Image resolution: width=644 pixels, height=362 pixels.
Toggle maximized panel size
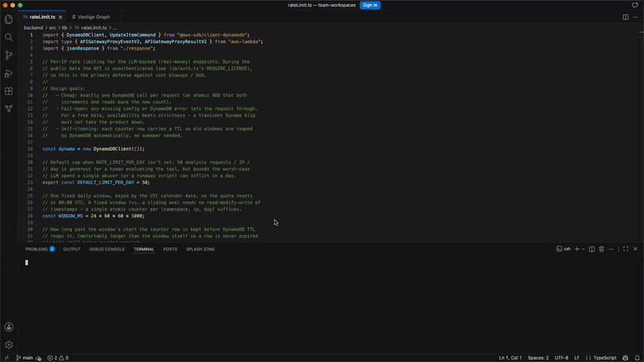tap(625, 249)
